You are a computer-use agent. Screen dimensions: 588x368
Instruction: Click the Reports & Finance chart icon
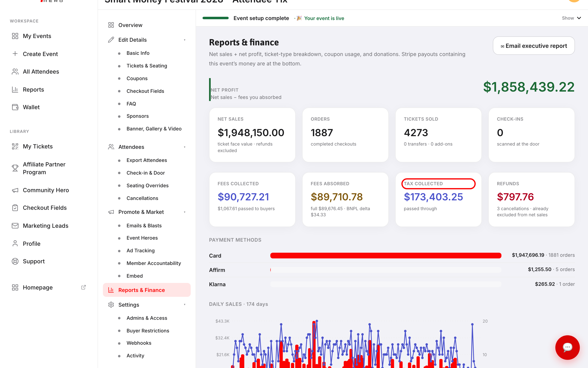(111, 290)
